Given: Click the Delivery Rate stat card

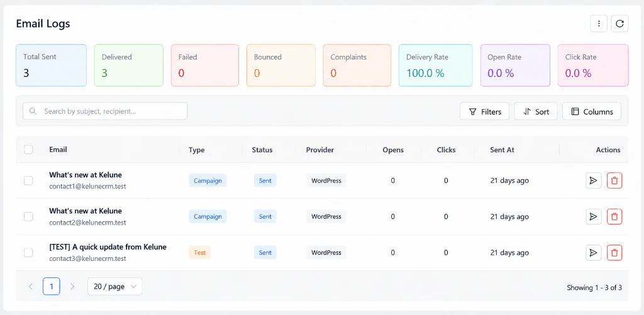Looking at the screenshot, I should pos(436,65).
